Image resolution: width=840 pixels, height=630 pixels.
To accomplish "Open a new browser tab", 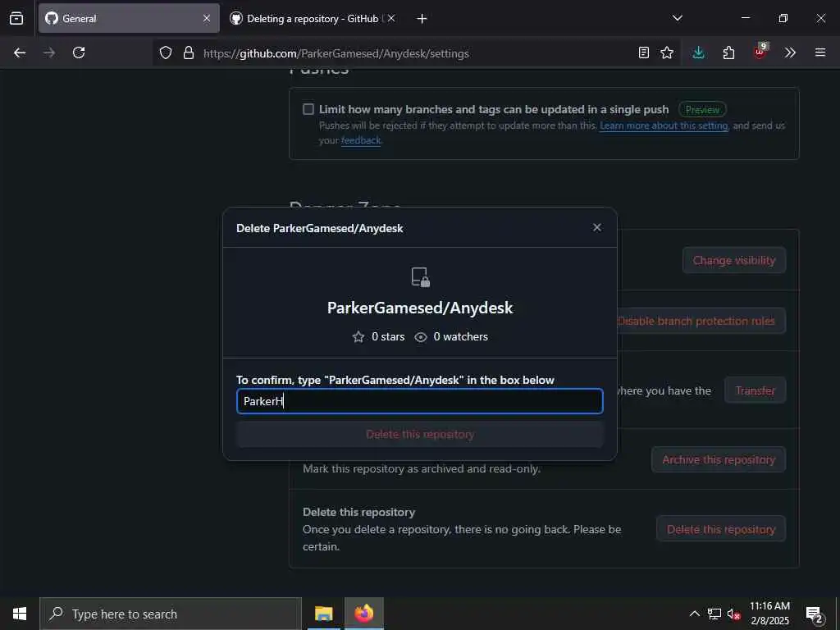I will pos(422,19).
